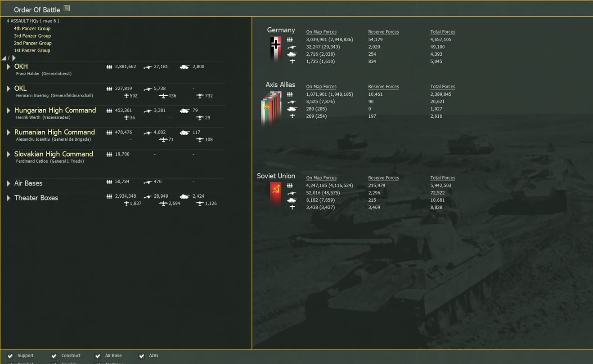Viewport: 593px width, 364px height.
Task: Expand Hungarian High Command entry
Action: coord(8,111)
